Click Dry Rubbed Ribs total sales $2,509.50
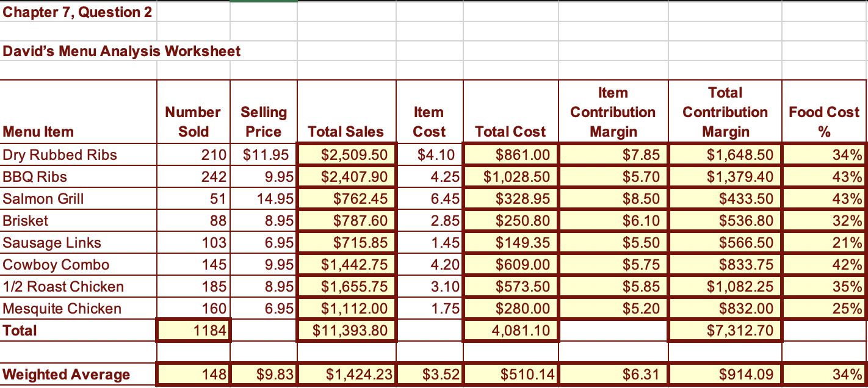The image size is (868, 388). click(347, 154)
